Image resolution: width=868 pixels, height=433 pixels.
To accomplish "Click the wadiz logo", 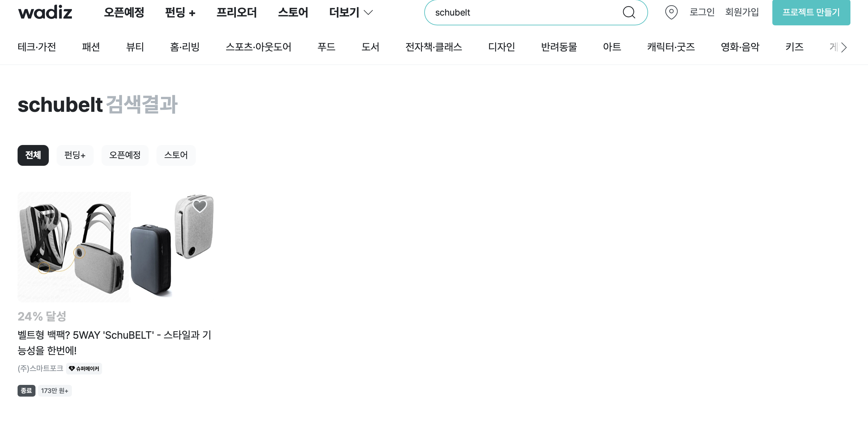I will 45,12.
